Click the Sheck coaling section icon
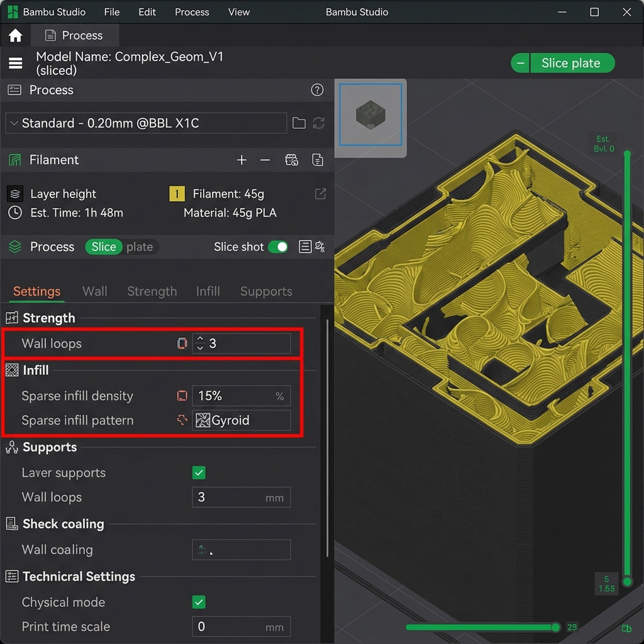The width and height of the screenshot is (644, 644). pyautogui.click(x=12, y=524)
